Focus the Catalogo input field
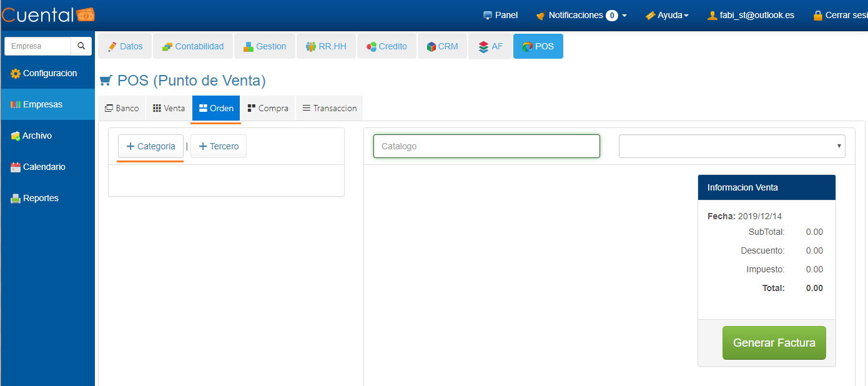 (x=486, y=146)
